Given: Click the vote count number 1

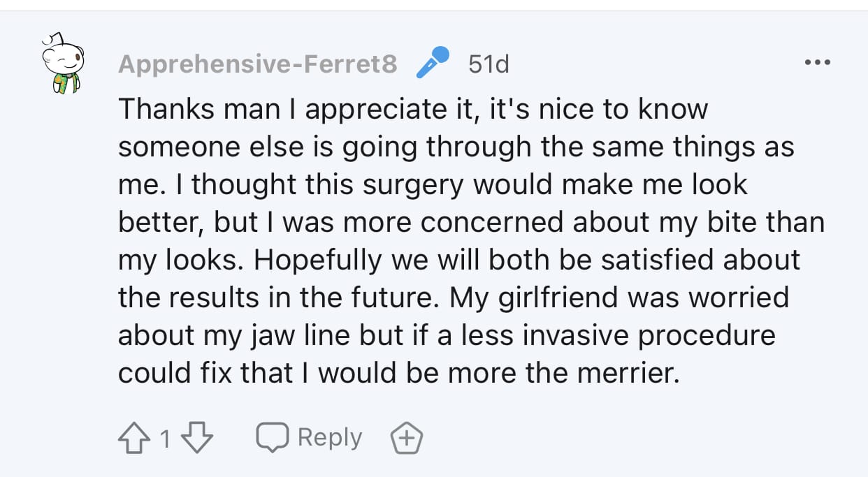Looking at the screenshot, I should pos(166,439).
